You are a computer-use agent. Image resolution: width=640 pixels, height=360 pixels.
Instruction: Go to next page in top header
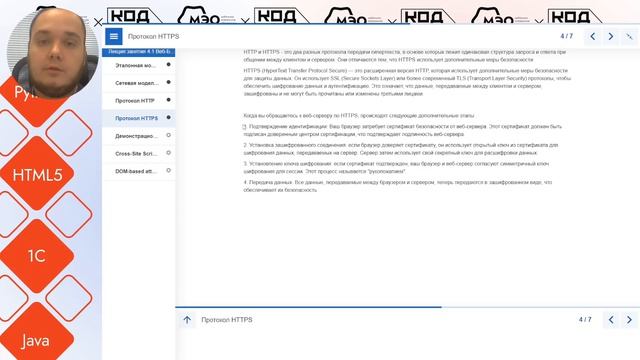(611, 36)
